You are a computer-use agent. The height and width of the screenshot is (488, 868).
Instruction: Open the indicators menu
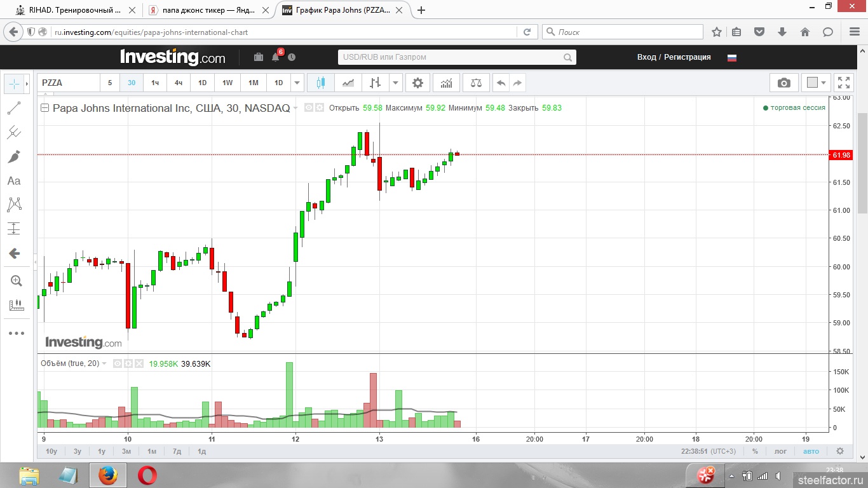pos(447,83)
